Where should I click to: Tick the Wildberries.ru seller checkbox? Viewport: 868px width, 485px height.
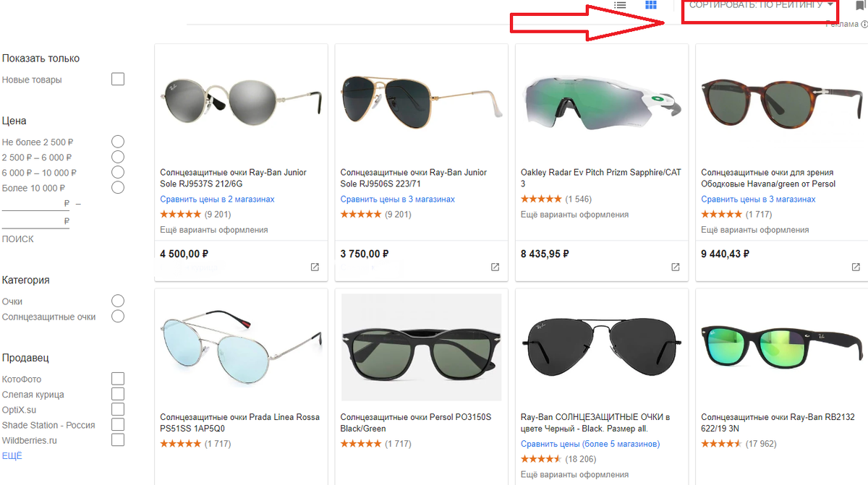pyautogui.click(x=118, y=440)
